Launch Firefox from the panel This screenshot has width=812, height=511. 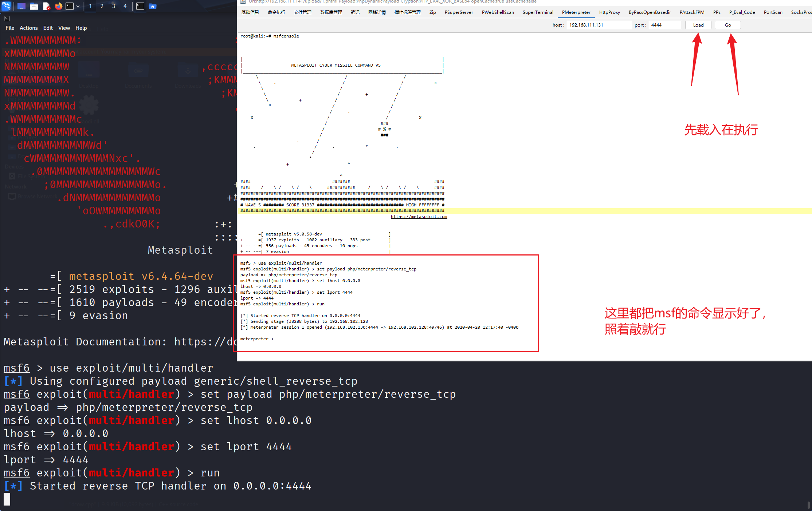[x=58, y=6]
